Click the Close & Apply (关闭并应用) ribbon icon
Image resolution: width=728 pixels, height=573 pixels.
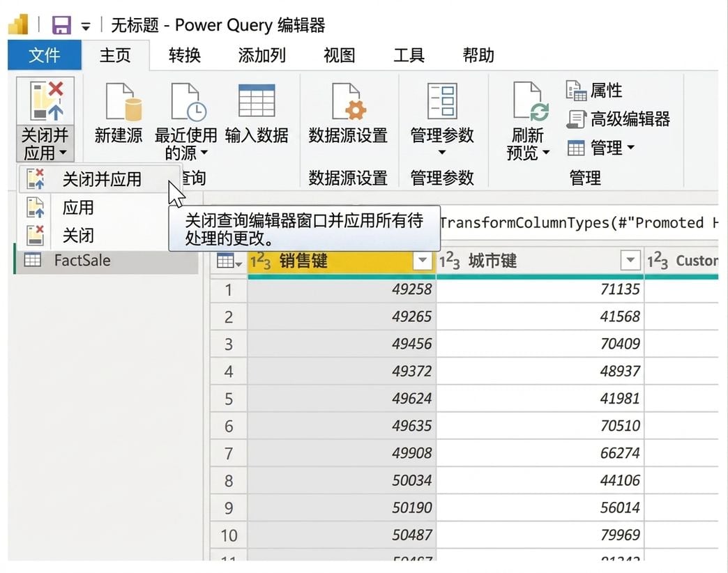(46, 100)
